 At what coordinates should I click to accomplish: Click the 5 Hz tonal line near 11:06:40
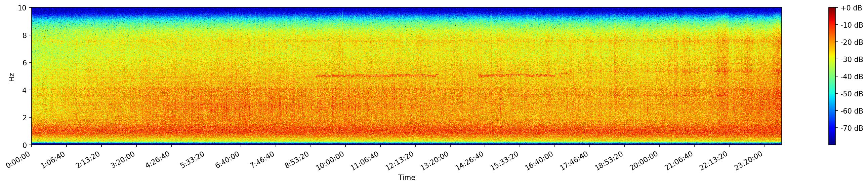[x=380, y=75]
